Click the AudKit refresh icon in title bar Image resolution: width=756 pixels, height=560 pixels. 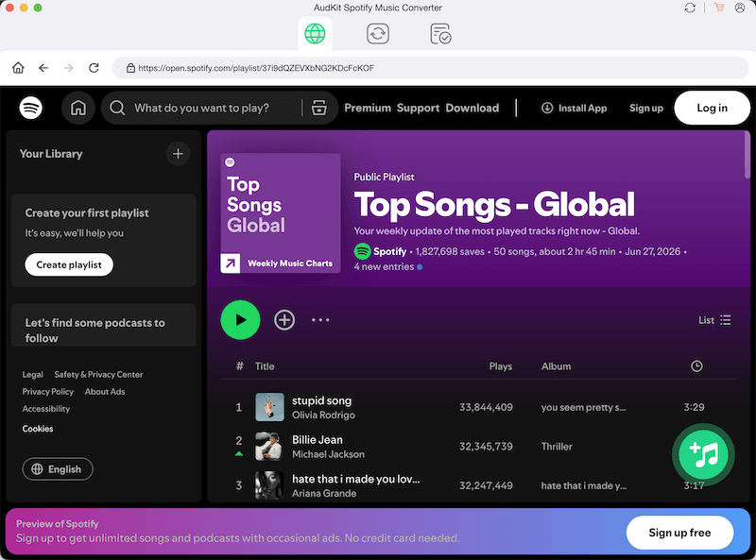coord(690,8)
